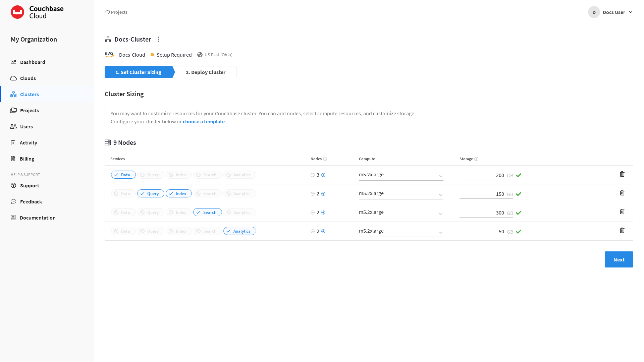Image resolution: width=644 pixels, height=362 pixels.
Task: Toggle off Search service in third row
Action: tap(208, 212)
